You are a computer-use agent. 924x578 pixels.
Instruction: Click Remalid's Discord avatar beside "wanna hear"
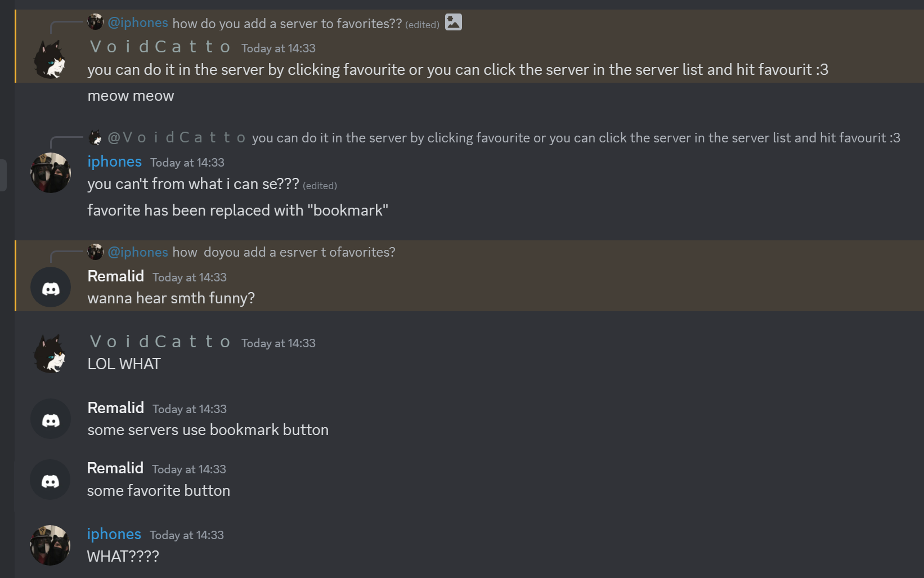(51, 287)
